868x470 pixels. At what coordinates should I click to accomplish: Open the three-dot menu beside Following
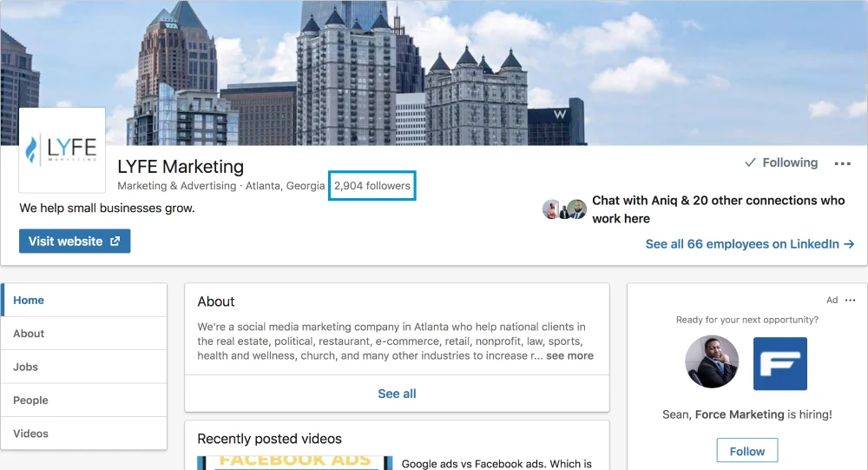[x=842, y=163]
